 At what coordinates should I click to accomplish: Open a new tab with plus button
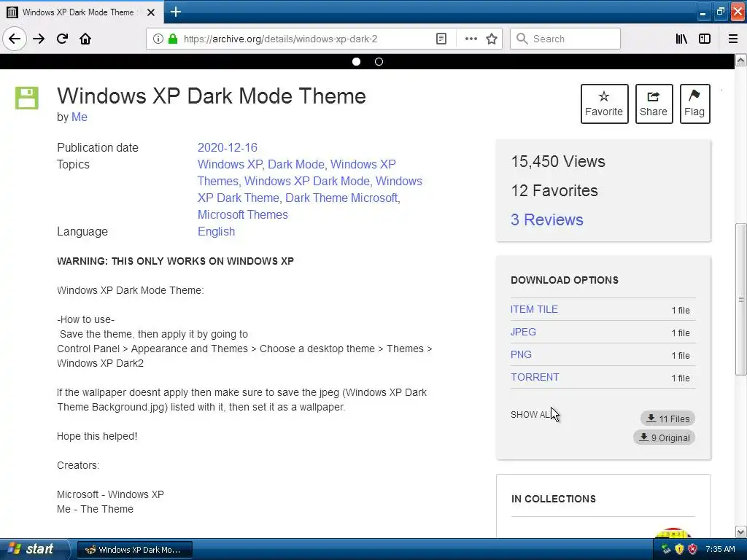tap(175, 12)
